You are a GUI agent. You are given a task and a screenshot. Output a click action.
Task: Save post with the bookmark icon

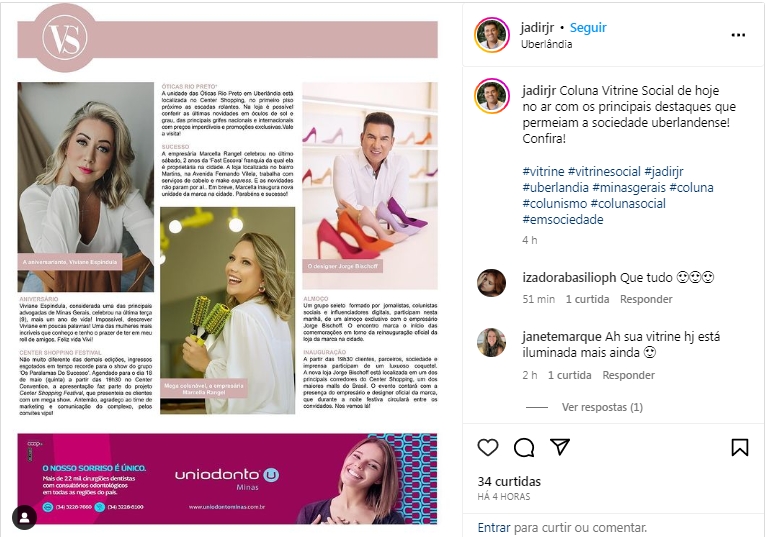[740, 447]
